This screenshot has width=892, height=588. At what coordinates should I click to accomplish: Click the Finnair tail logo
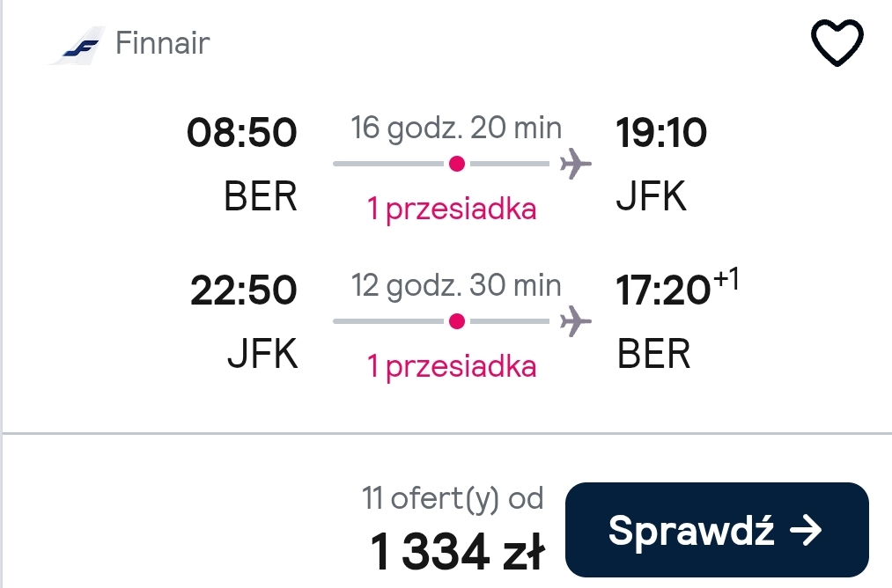(77, 46)
